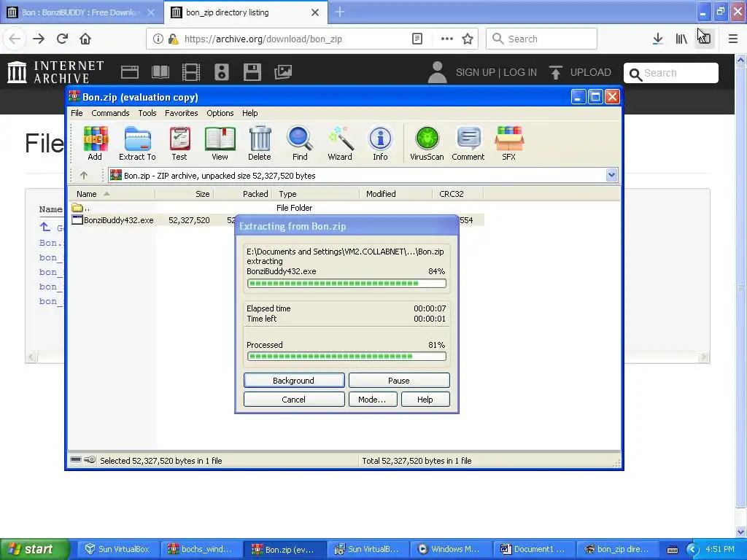
Task: Open Firefox hamburger menu
Action: 733,39
